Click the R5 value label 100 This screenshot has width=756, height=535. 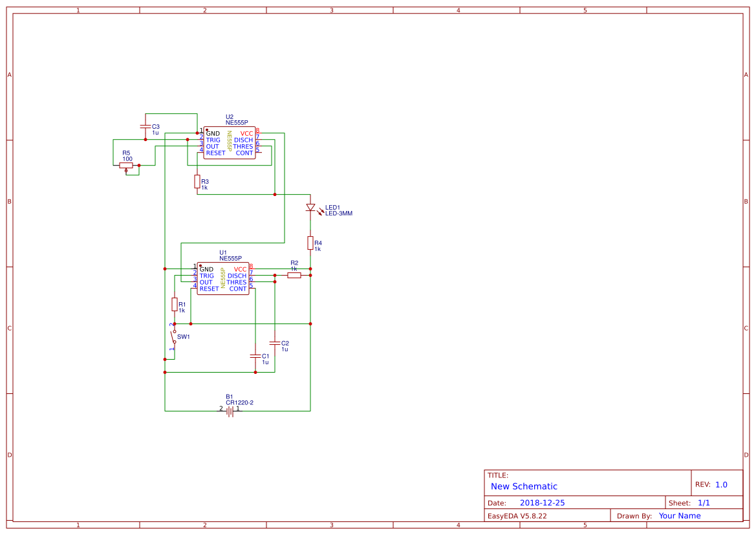click(x=127, y=158)
